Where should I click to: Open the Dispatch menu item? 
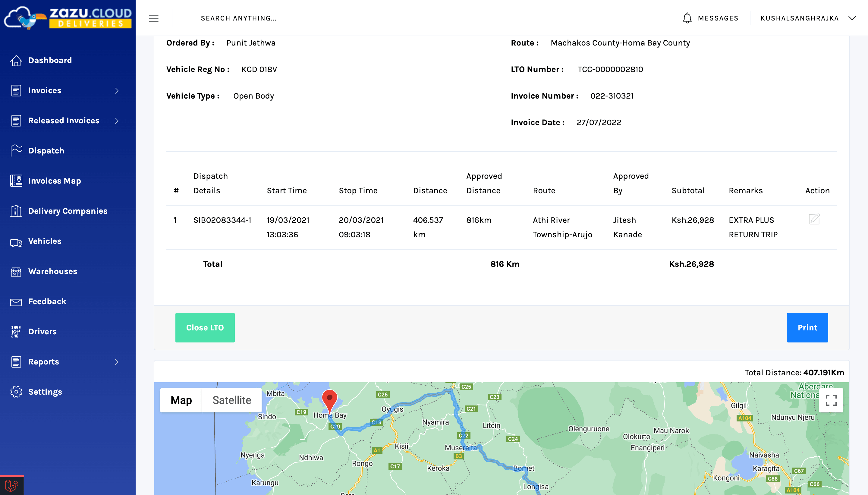(46, 151)
